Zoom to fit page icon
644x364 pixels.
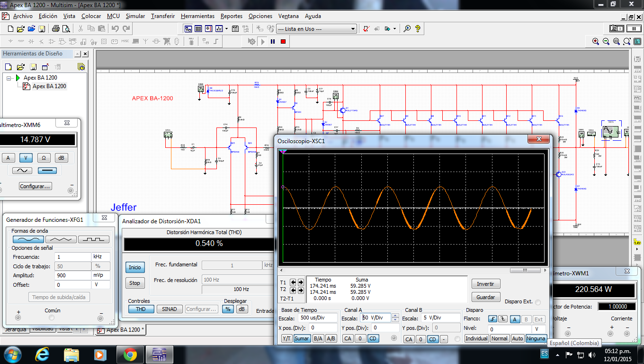(627, 42)
